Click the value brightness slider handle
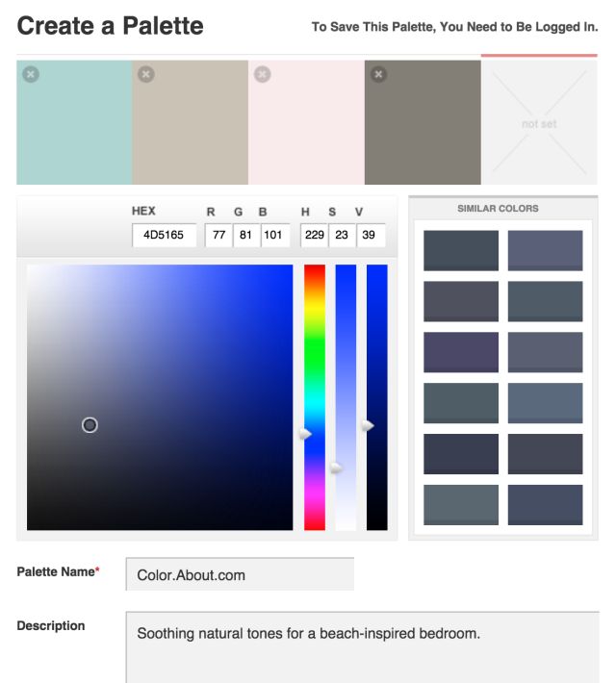The height and width of the screenshot is (683, 616). [x=368, y=425]
